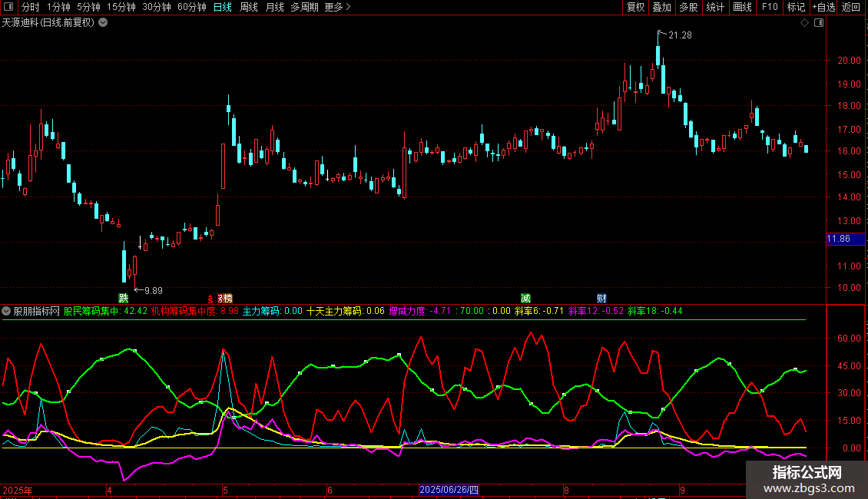Click the green 跌 signal marker icon
Viewport: 868px width, 499px height.
tap(123, 298)
